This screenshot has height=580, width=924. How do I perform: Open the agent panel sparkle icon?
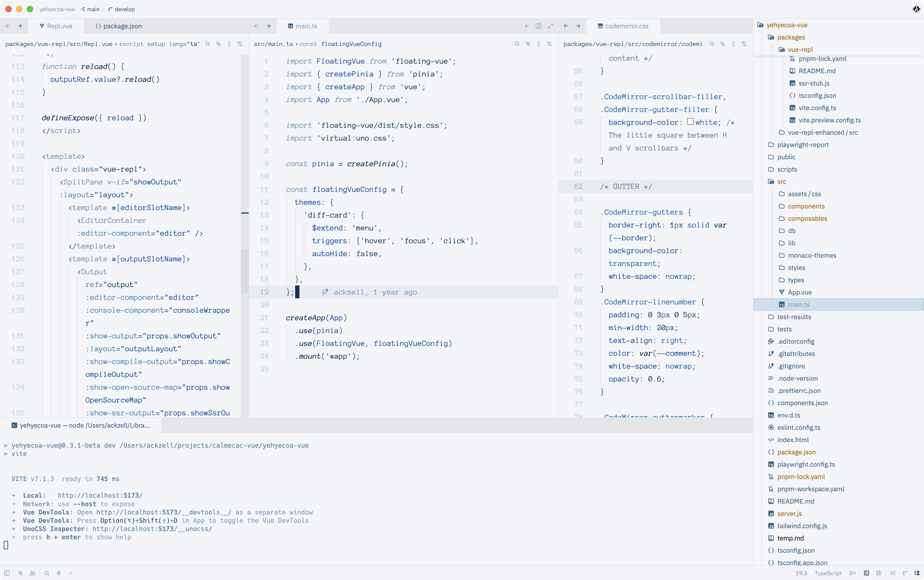pyautogui.click(x=20, y=573)
